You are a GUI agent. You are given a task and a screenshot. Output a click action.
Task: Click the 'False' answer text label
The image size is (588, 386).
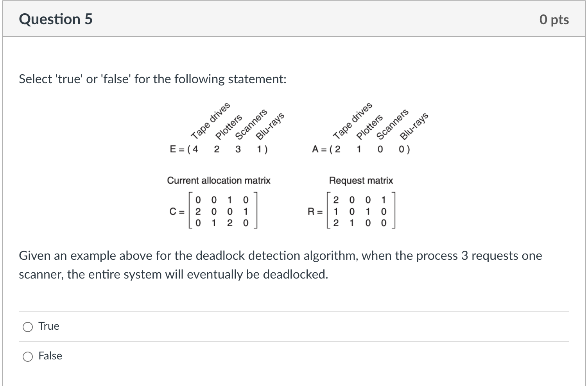point(50,356)
